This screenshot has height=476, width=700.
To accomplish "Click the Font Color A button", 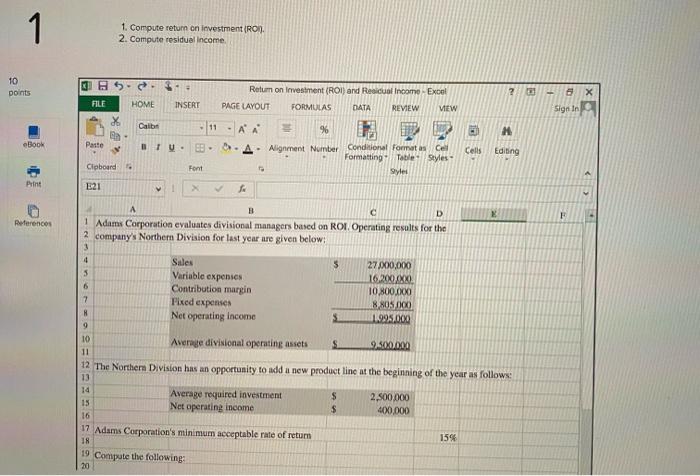I will (248, 149).
